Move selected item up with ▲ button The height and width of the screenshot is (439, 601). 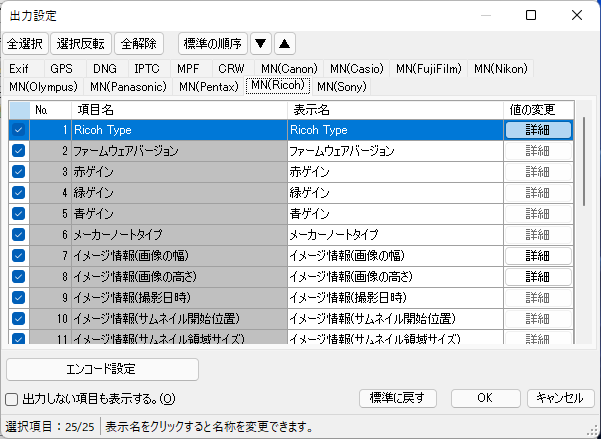click(284, 44)
